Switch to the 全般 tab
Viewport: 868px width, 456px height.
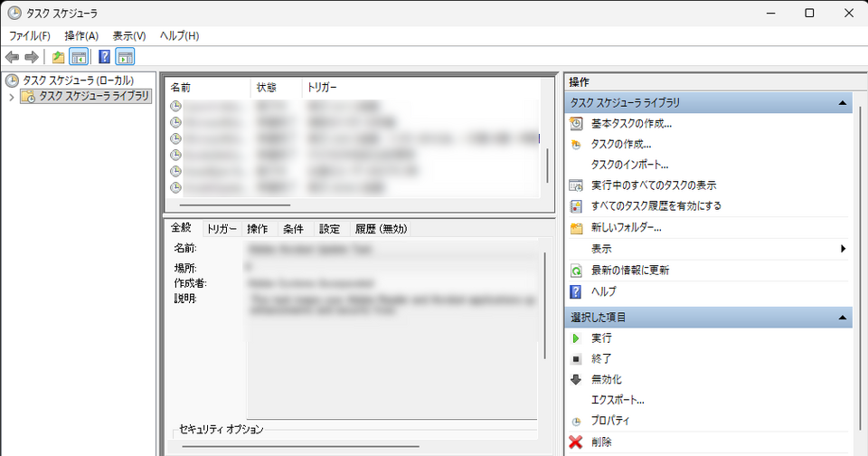(x=181, y=227)
